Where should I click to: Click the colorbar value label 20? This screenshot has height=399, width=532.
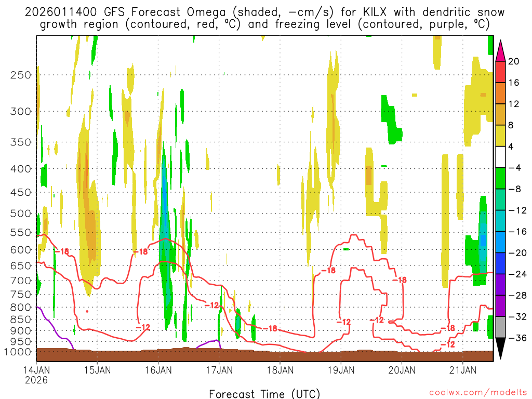514,61
